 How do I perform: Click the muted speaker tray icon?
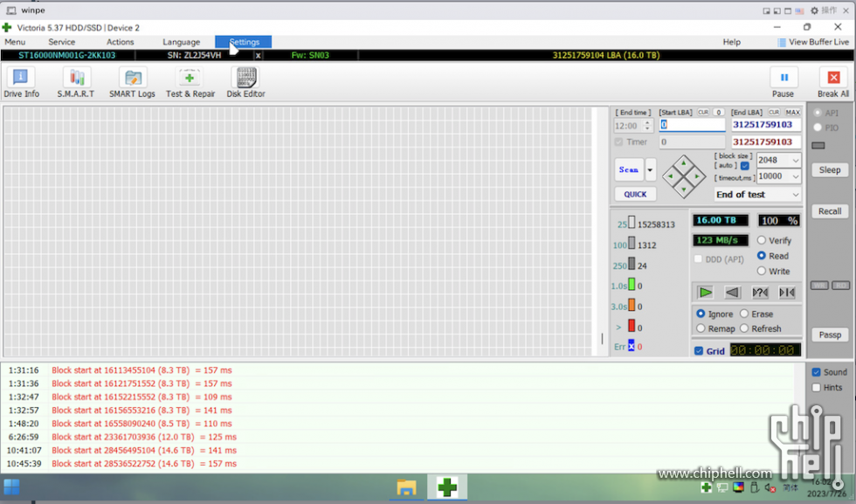pos(770,487)
